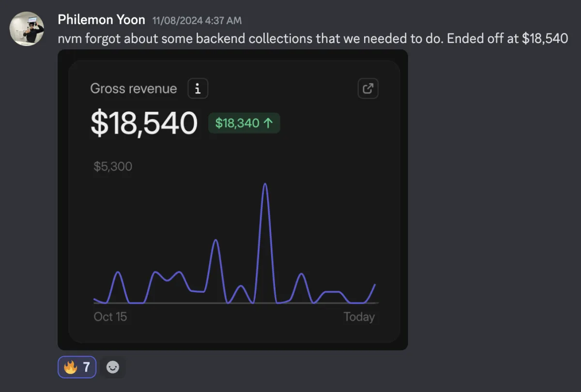Viewport: 581px width, 392px height.
Task: Click the message timestamp 11/08/2024
Action: click(197, 20)
